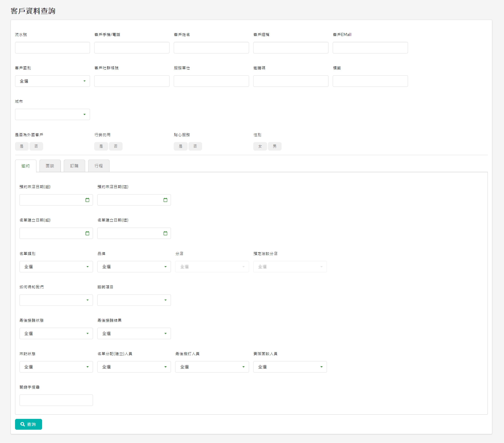This screenshot has height=443, width=504.
Task: Open calendar for 預約來店日期(迄)
Action: (165, 200)
